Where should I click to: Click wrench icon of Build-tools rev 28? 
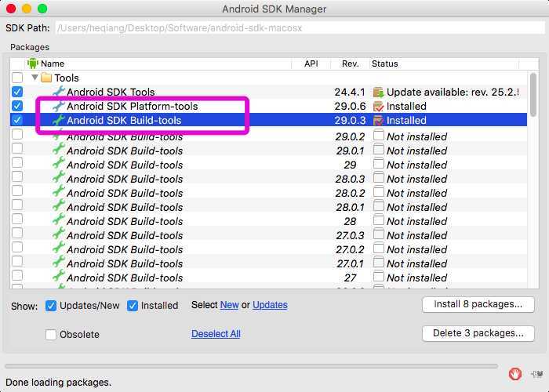click(x=59, y=220)
